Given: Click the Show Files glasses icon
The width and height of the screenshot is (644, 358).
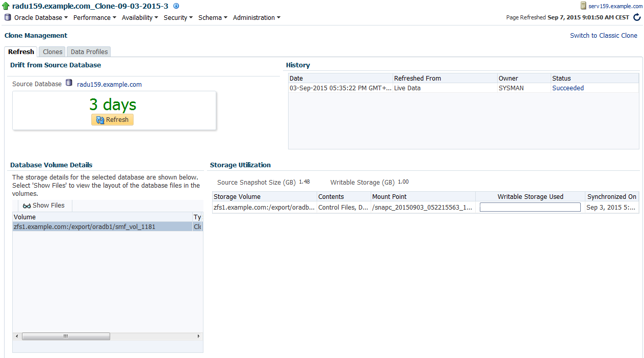Looking at the screenshot, I should pyautogui.click(x=27, y=206).
